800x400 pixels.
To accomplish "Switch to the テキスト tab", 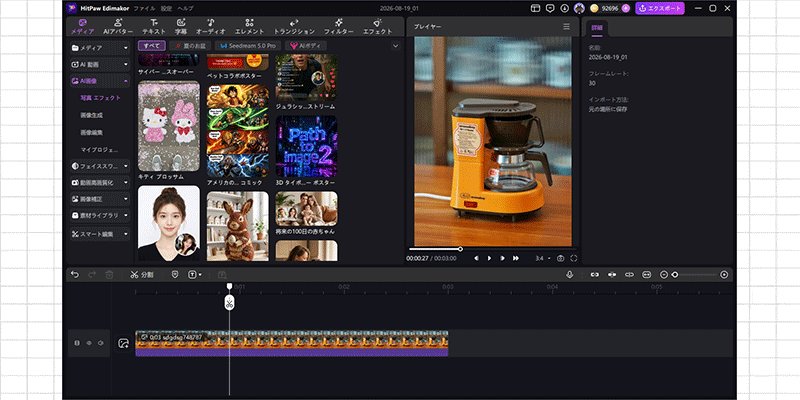I will pyautogui.click(x=154, y=27).
